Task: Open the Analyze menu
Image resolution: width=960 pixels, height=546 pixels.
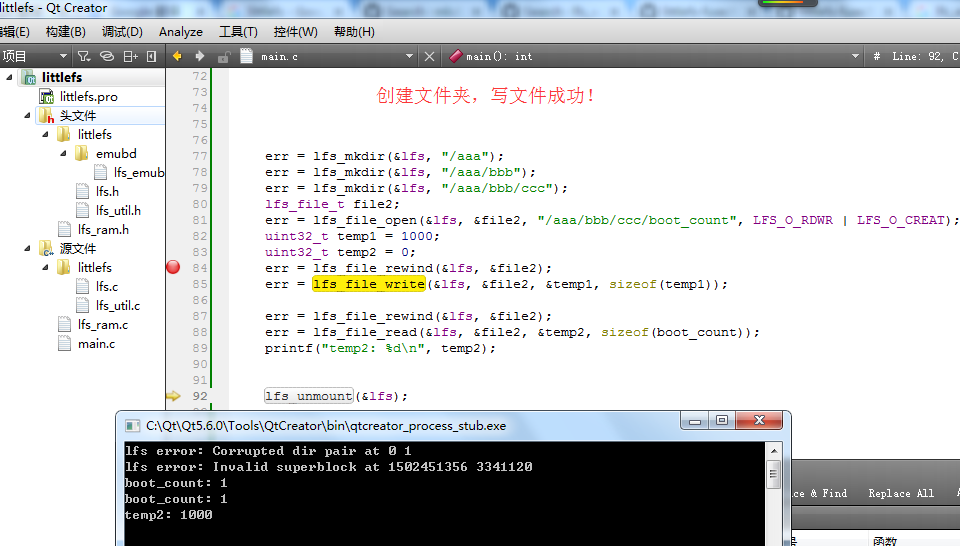Action: pos(181,32)
